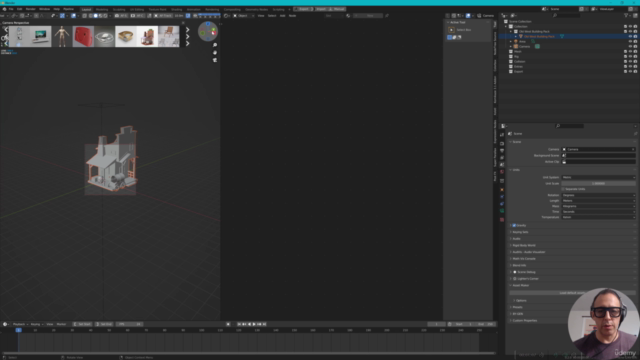The image size is (640, 360).
Task: Expand the Area light in the outliner
Action: [511, 41]
